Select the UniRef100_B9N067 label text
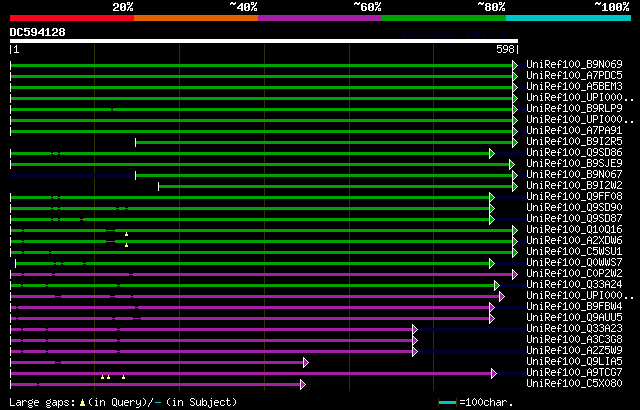The height and width of the screenshot is (410, 640). [574, 175]
